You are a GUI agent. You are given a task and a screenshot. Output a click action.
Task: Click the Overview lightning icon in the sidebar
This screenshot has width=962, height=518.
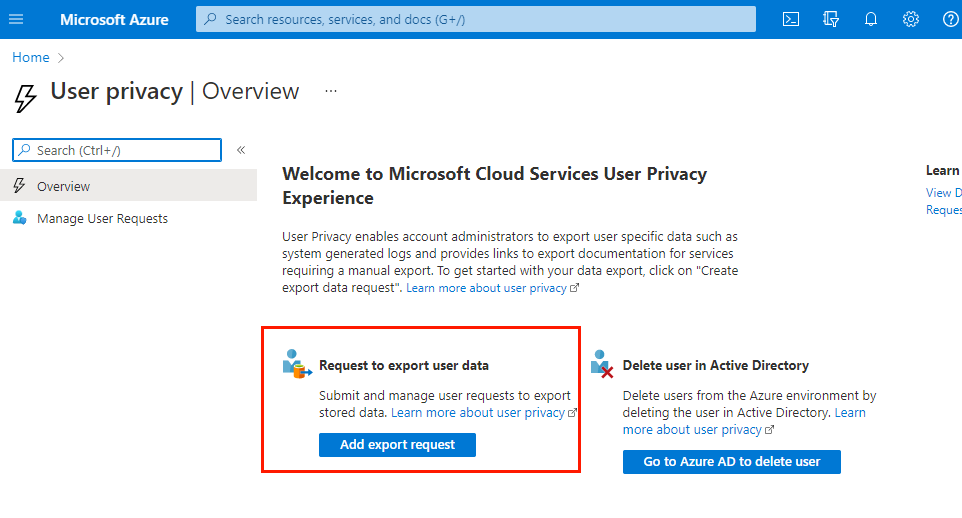pyautogui.click(x=20, y=185)
